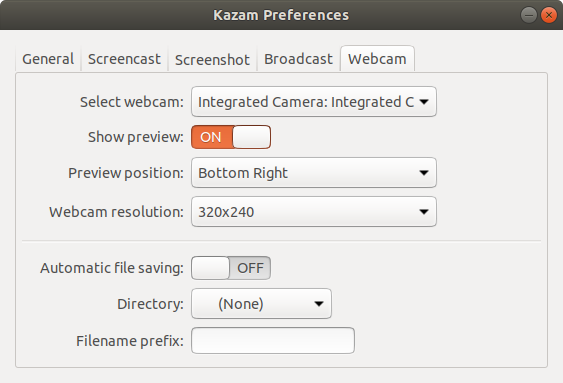Minimize the Kazam Preferences window

(x=529, y=15)
